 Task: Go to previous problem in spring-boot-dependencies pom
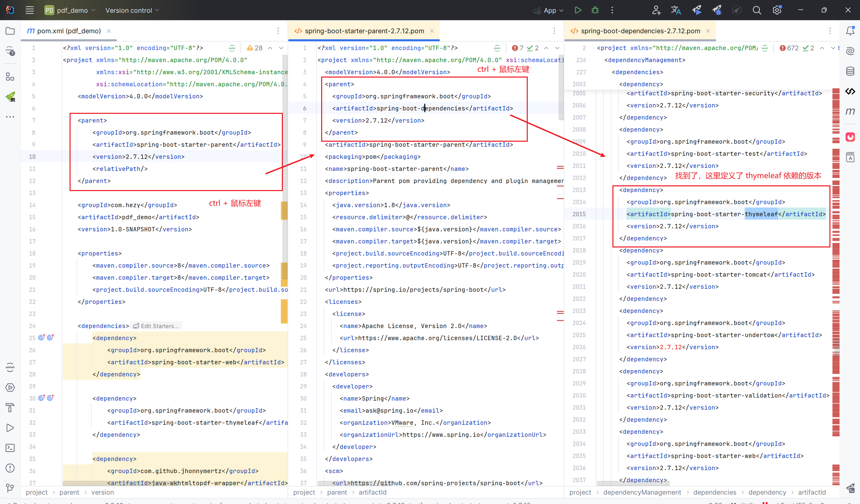coord(822,48)
